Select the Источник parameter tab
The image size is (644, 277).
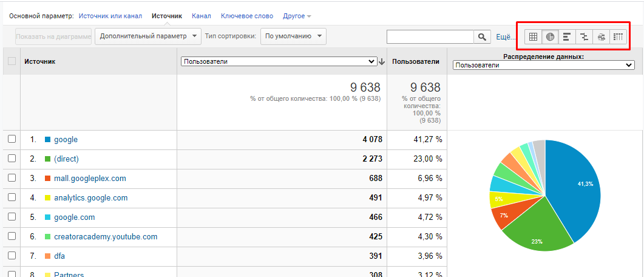click(167, 16)
